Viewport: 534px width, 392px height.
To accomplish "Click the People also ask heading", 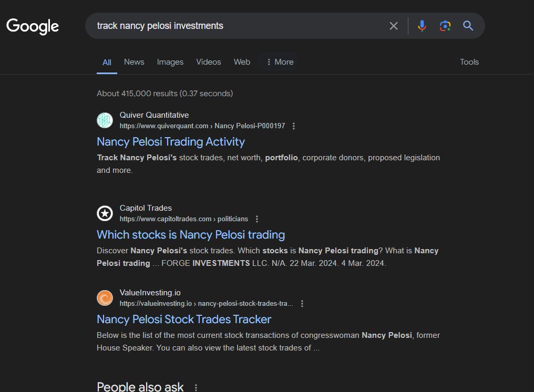I will (x=140, y=387).
